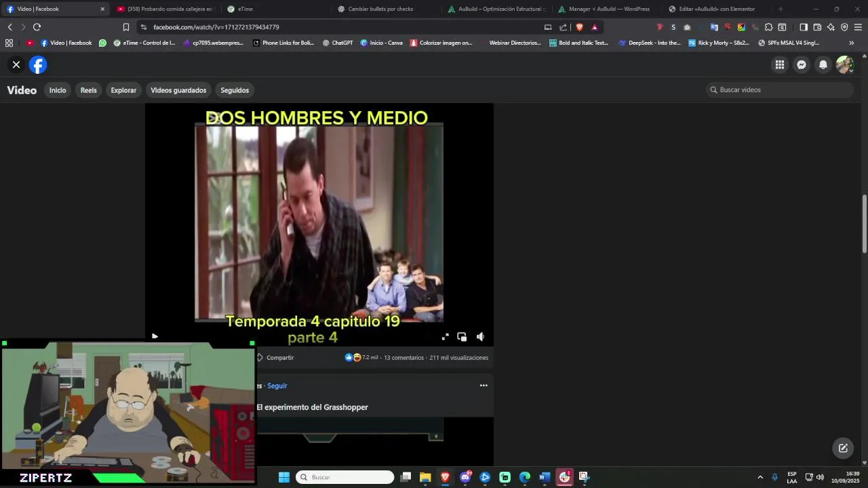Open the WhatsApp bookmark icon

tap(102, 43)
